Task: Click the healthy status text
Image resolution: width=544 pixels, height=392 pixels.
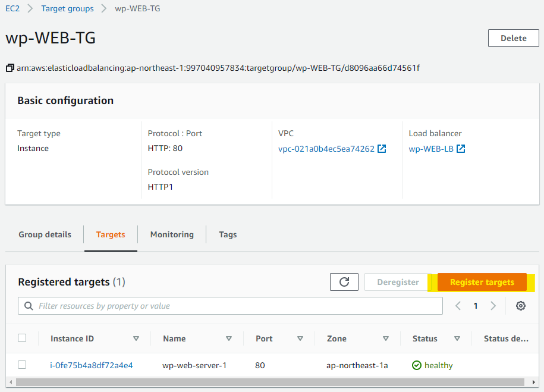Action: pyautogui.click(x=439, y=365)
